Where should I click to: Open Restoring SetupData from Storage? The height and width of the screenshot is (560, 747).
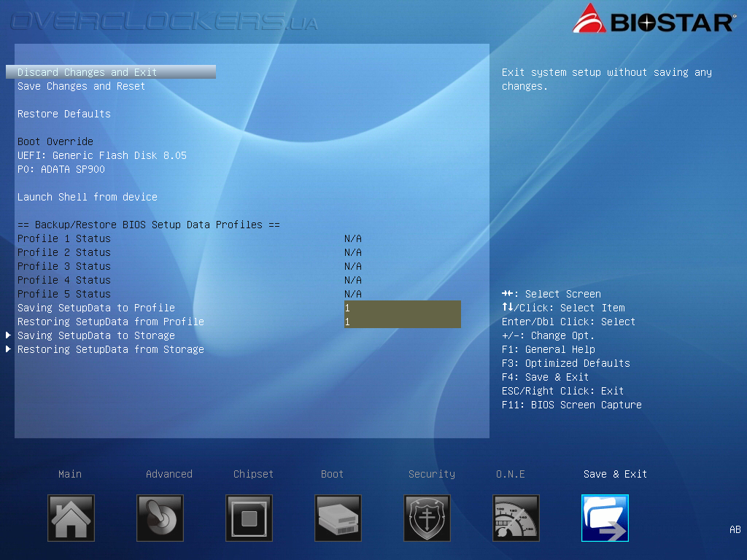pyautogui.click(x=111, y=349)
